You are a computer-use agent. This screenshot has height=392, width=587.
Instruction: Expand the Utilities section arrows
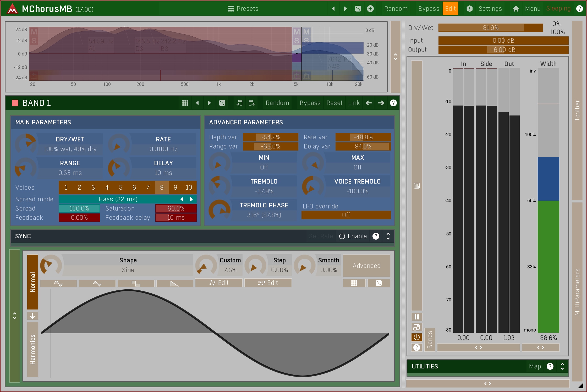coord(562,366)
